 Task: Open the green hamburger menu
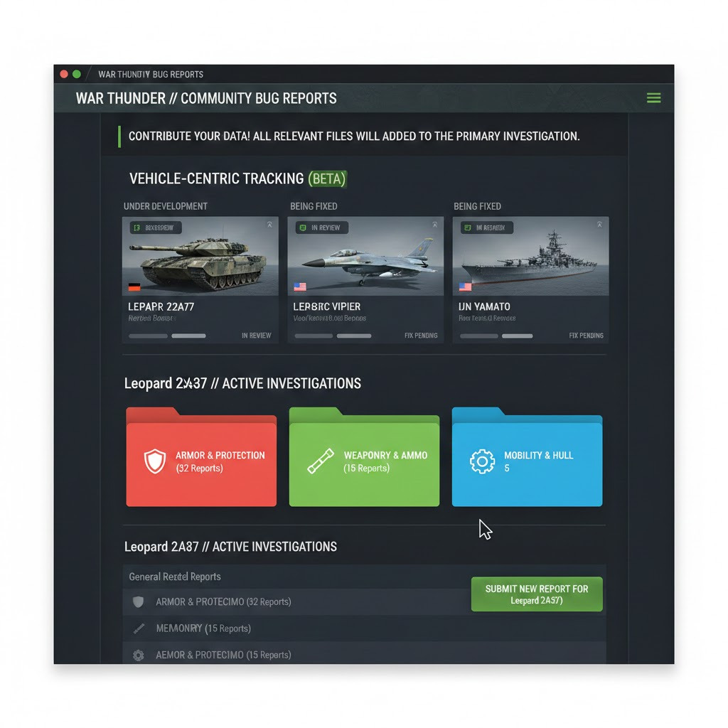[653, 98]
